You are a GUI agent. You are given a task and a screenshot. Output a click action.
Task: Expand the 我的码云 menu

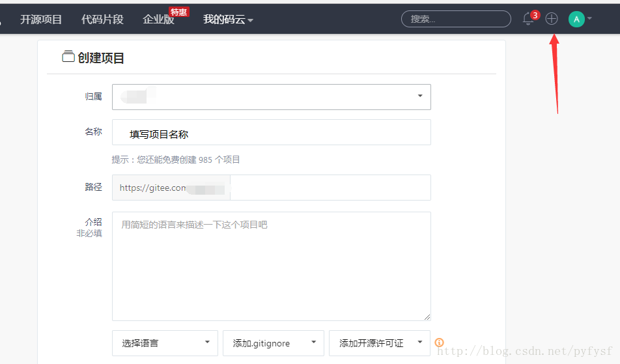(228, 20)
